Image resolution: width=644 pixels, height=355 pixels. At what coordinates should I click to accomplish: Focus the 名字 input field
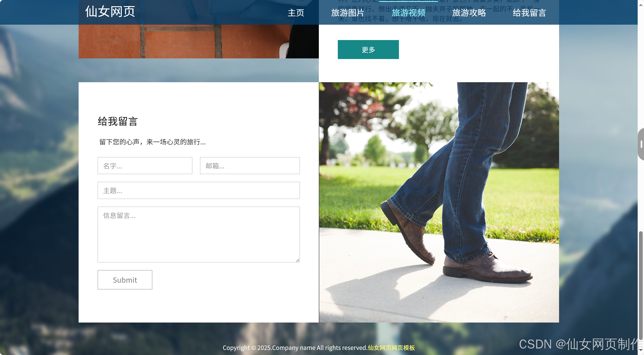click(145, 166)
